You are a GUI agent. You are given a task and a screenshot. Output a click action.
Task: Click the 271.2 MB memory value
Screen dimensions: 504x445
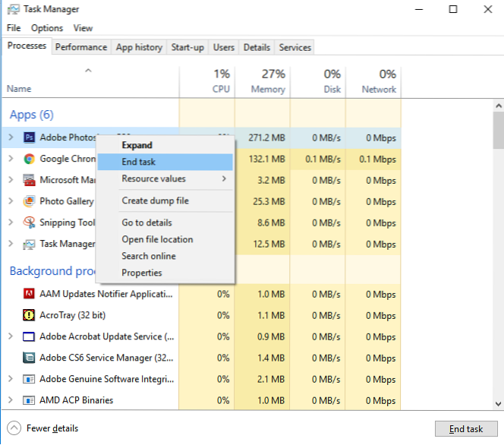pyautogui.click(x=266, y=138)
